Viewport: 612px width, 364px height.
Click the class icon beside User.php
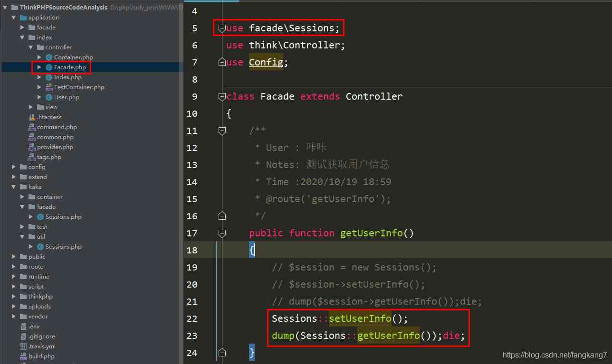[49, 97]
